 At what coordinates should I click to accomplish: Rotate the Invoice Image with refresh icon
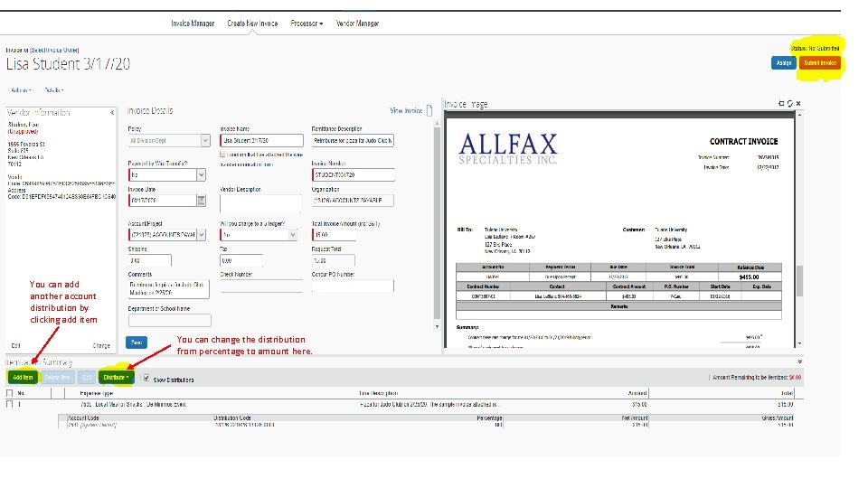(790, 103)
